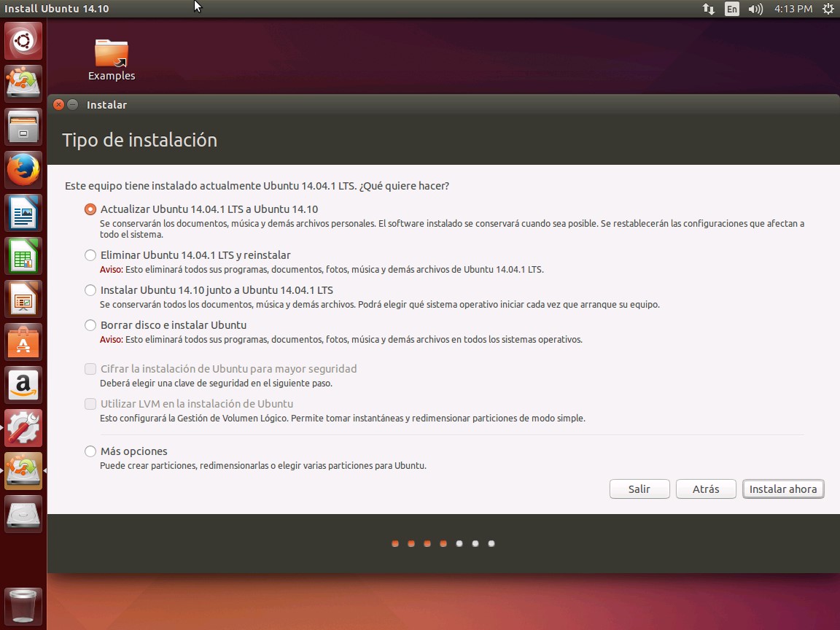Click the Instalar window title text
840x630 pixels.
pyautogui.click(x=106, y=105)
